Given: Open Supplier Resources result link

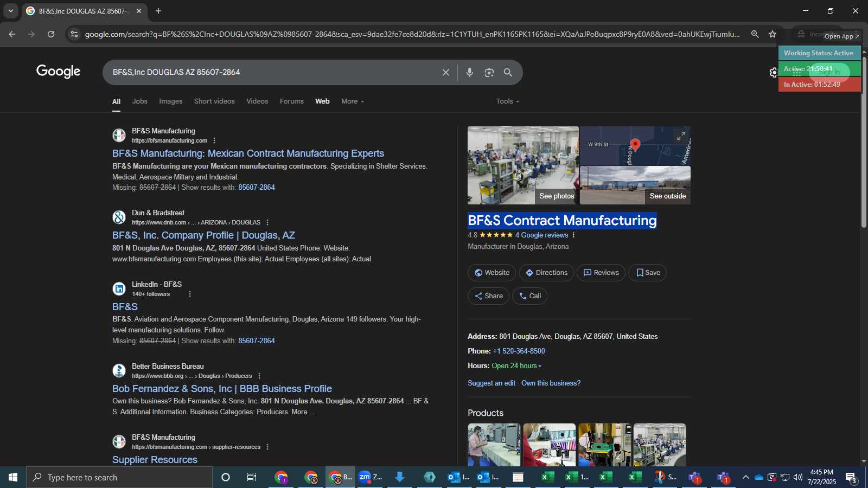Looking at the screenshot, I should (x=155, y=460).
